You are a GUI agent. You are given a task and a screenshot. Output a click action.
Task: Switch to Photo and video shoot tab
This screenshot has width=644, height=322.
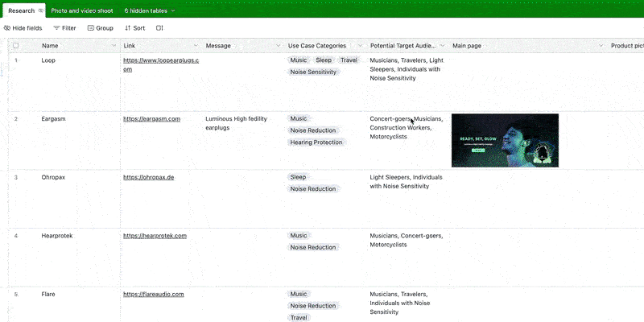pos(82,10)
